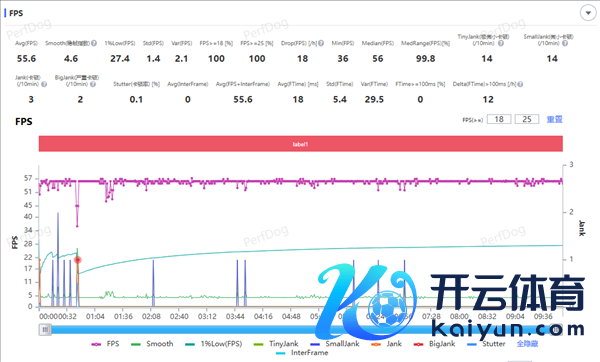
Task: Click the Delta(FTime)>100ms value 12
Action: [488, 100]
